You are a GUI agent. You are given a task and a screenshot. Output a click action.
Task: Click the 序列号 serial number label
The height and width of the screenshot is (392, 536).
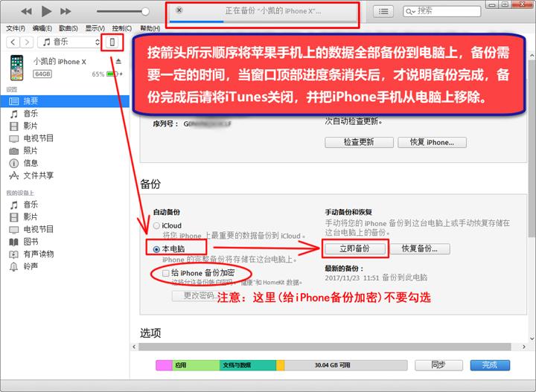point(165,124)
